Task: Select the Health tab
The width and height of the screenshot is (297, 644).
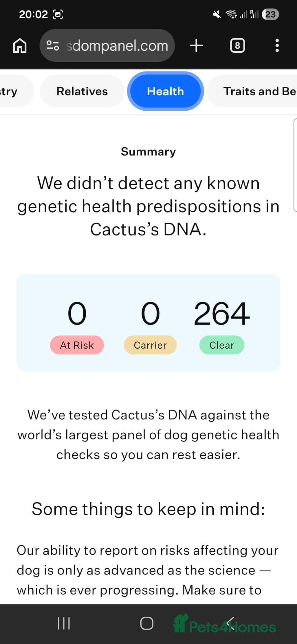Action: click(165, 91)
